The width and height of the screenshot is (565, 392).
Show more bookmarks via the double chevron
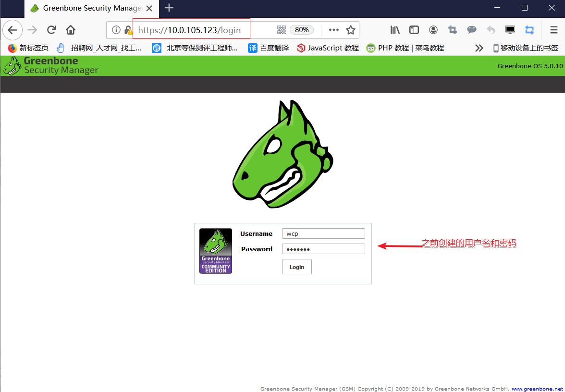[479, 48]
